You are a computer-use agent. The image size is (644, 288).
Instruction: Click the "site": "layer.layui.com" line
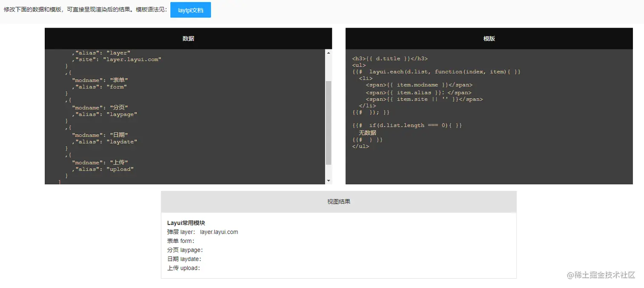tap(116, 60)
